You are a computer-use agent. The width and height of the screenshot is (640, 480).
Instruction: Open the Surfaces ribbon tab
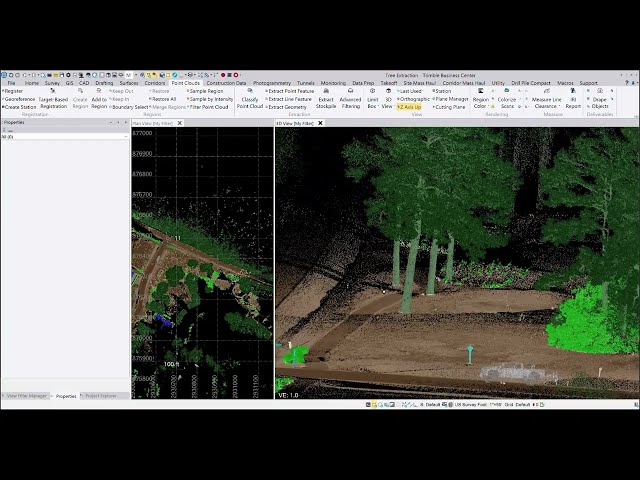[x=129, y=83]
